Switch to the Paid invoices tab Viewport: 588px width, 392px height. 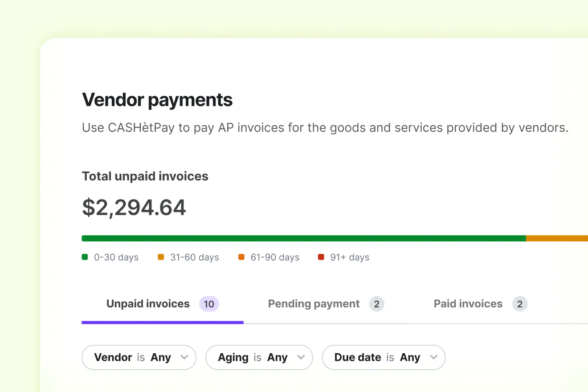pos(468,304)
